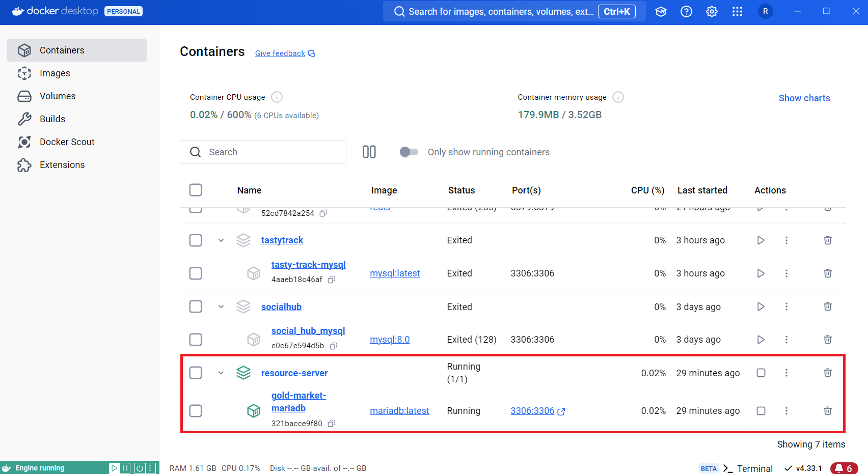Start the tasty-track-mysql container
The image size is (868, 474).
(x=761, y=273)
